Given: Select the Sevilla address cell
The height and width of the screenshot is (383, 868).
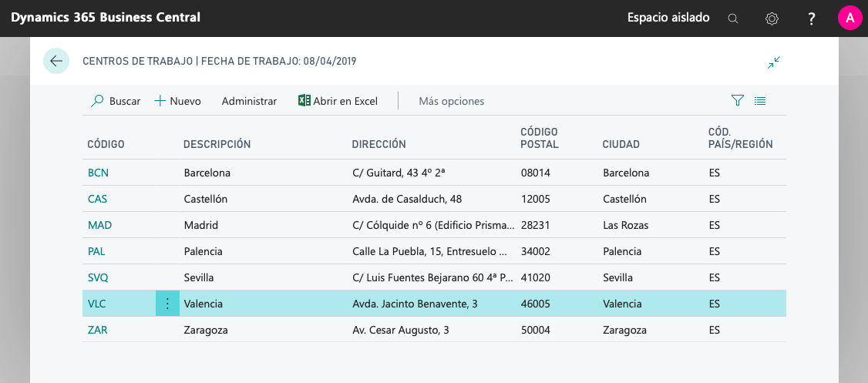Looking at the screenshot, I should coord(429,277).
